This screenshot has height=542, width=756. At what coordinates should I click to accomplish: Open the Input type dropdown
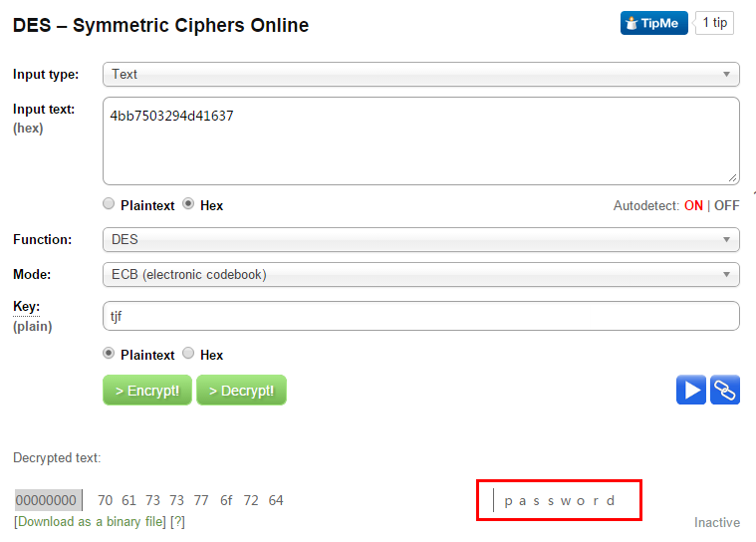[421, 75]
